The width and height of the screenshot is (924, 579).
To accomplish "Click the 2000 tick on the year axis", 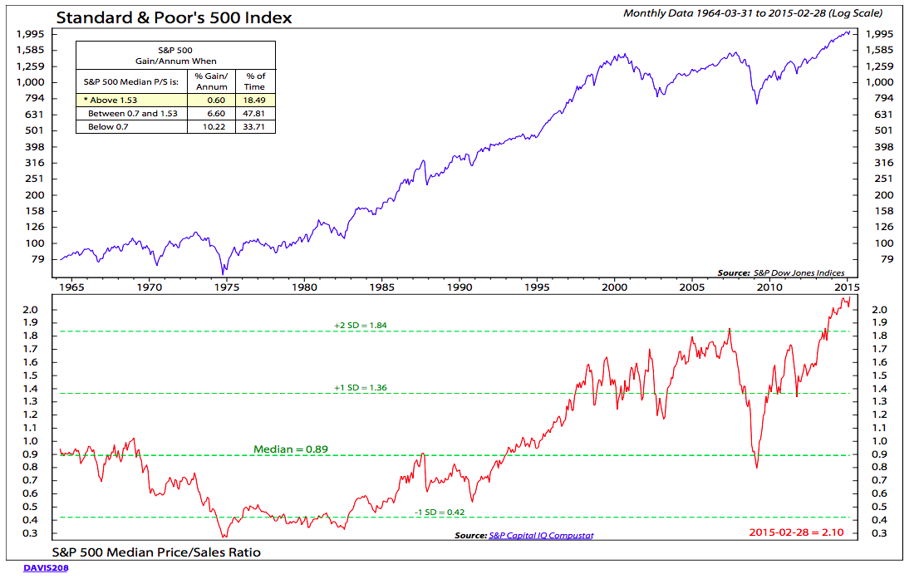I will tap(615, 287).
